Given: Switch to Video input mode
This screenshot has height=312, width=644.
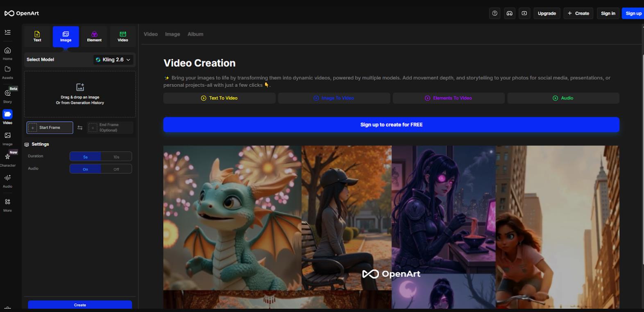Looking at the screenshot, I should (123, 36).
